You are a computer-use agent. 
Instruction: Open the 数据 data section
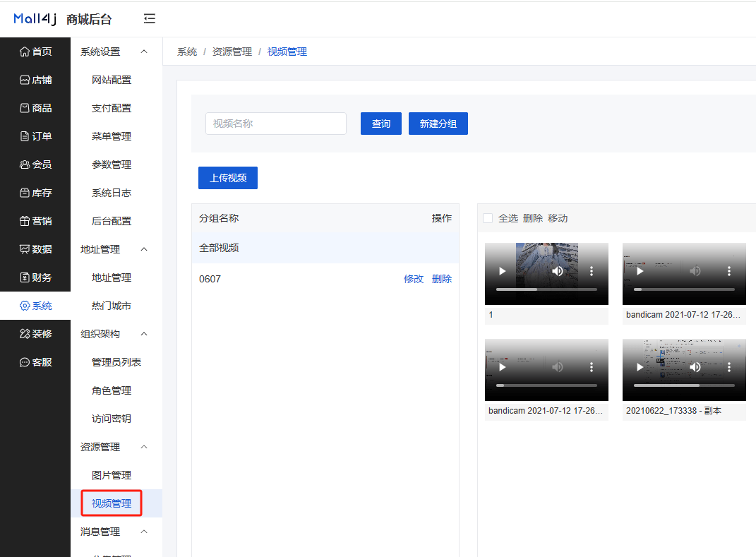tap(35, 249)
